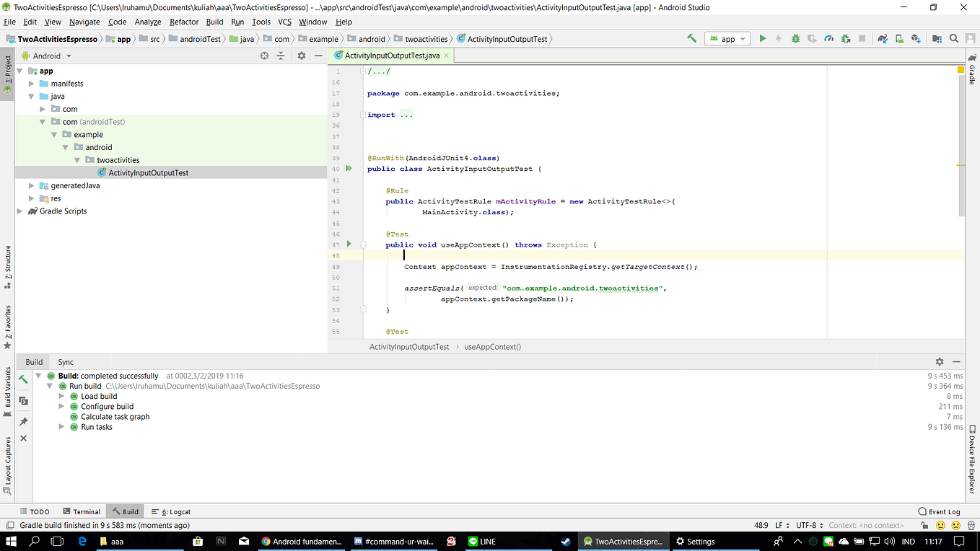Image resolution: width=980 pixels, height=551 pixels.
Task: Make the project with the hammer icon
Action: 691,38
